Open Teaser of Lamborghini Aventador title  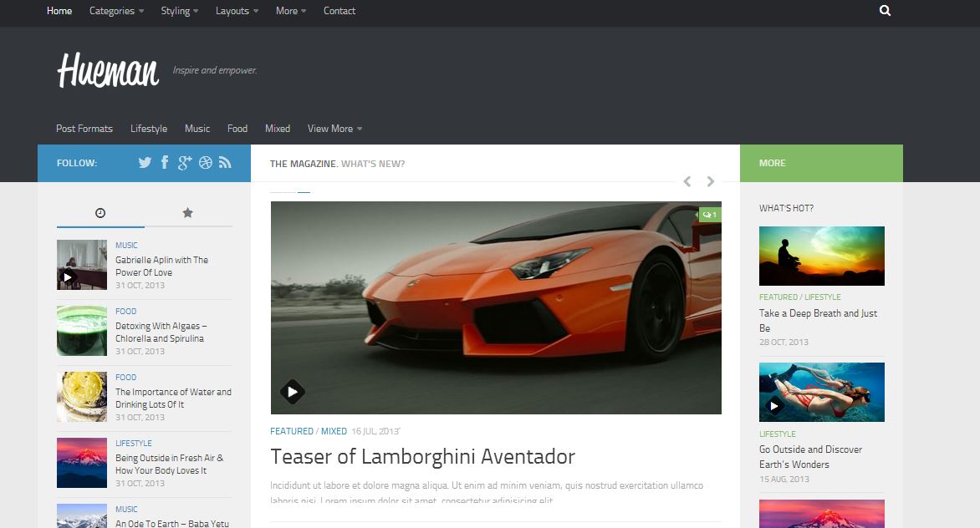click(422, 457)
